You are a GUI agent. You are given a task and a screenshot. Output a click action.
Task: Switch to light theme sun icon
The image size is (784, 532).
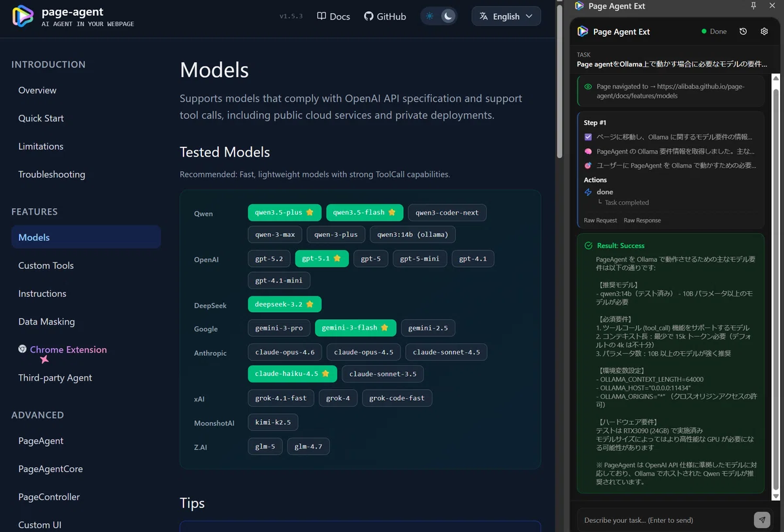[430, 16]
